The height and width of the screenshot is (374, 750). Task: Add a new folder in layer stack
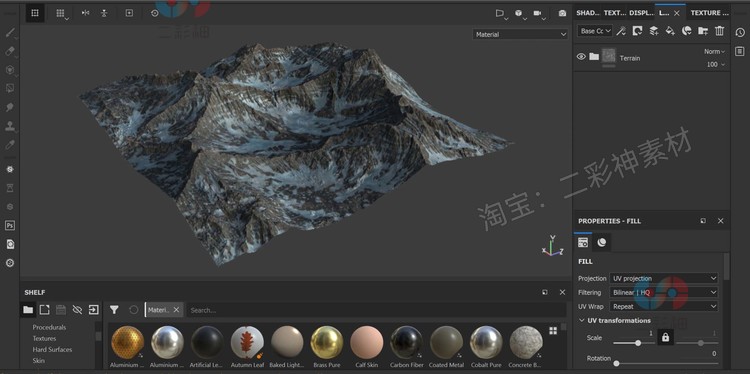click(703, 31)
